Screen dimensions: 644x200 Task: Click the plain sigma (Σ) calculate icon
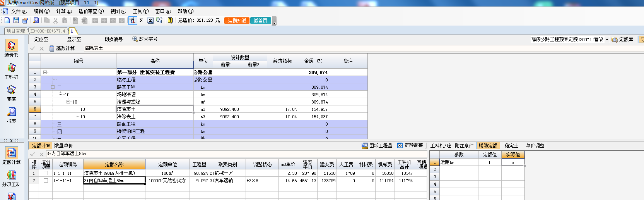[142, 21]
